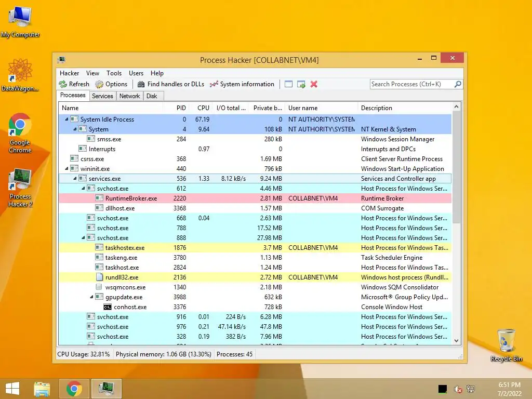This screenshot has width=532, height=399.
Task: Sort by the Description column header
Action: 405,108
